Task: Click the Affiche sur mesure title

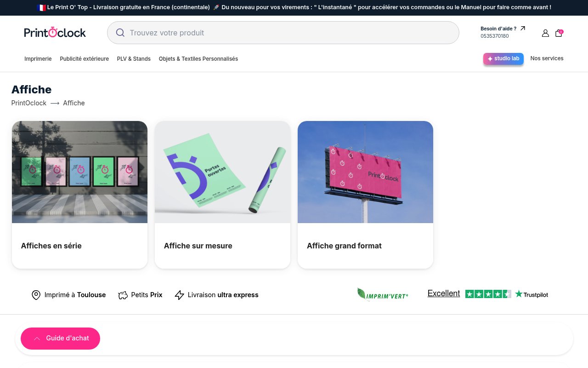Action: [198, 246]
